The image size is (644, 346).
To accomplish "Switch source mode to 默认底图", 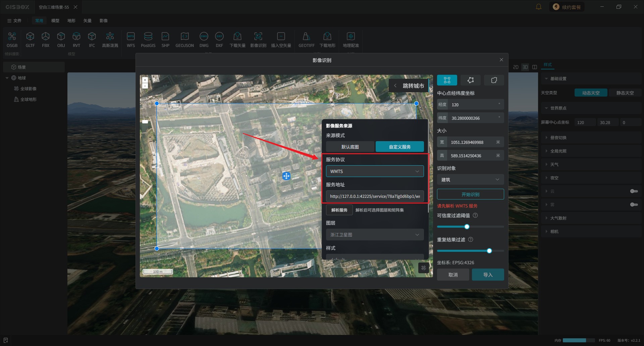I will click(x=350, y=147).
